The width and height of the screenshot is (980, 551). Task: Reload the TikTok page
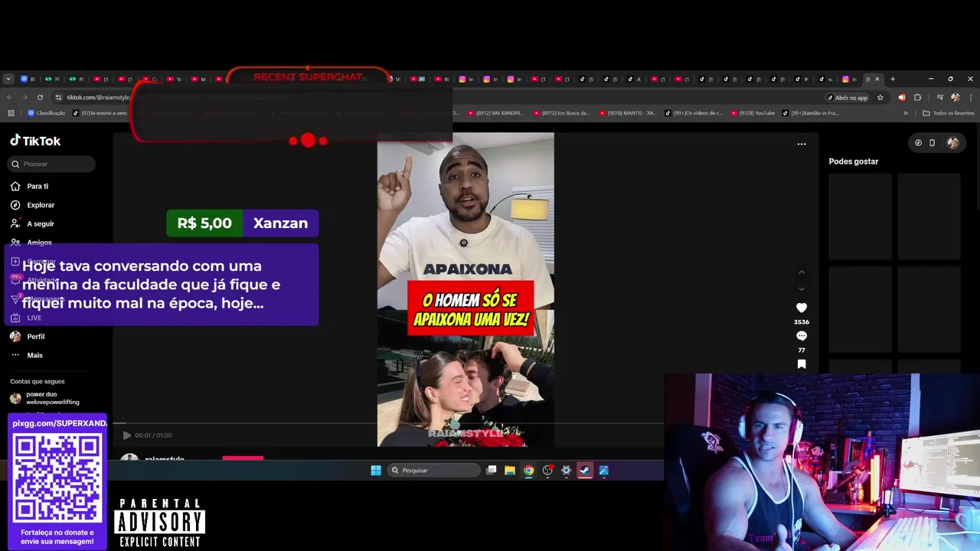pos(40,97)
